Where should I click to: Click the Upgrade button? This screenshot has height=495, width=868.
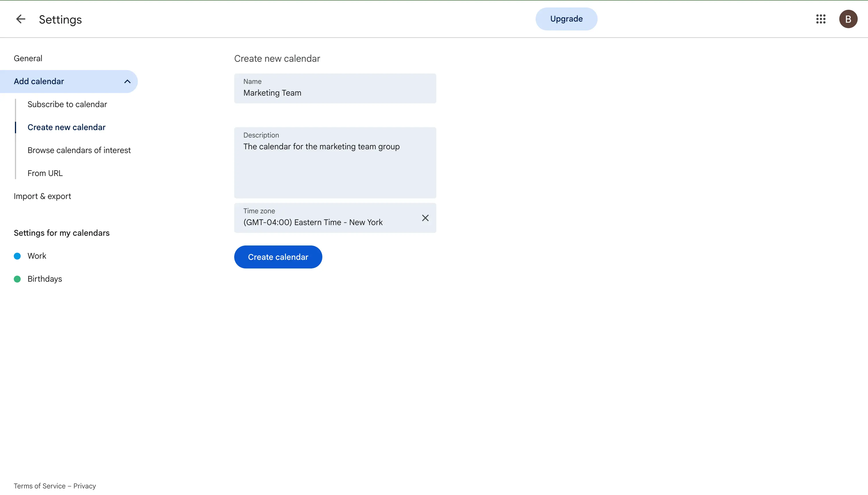pos(566,19)
